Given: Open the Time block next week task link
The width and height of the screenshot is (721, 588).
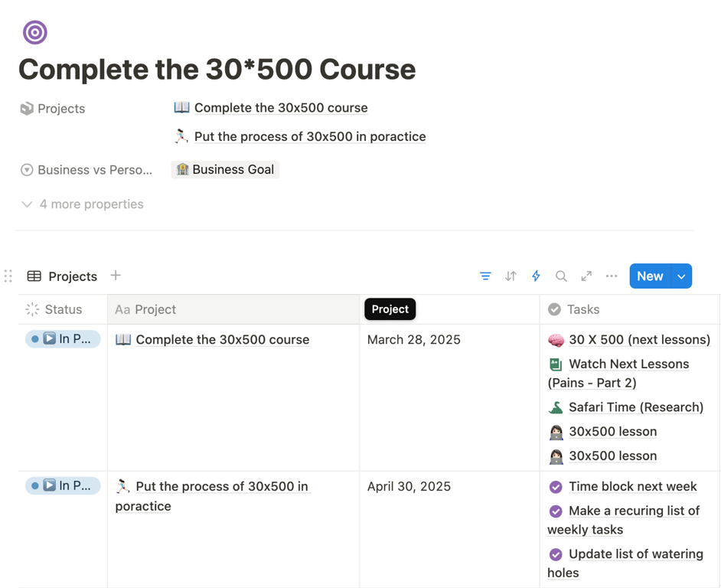Looking at the screenshot, I should pos(633,486).
